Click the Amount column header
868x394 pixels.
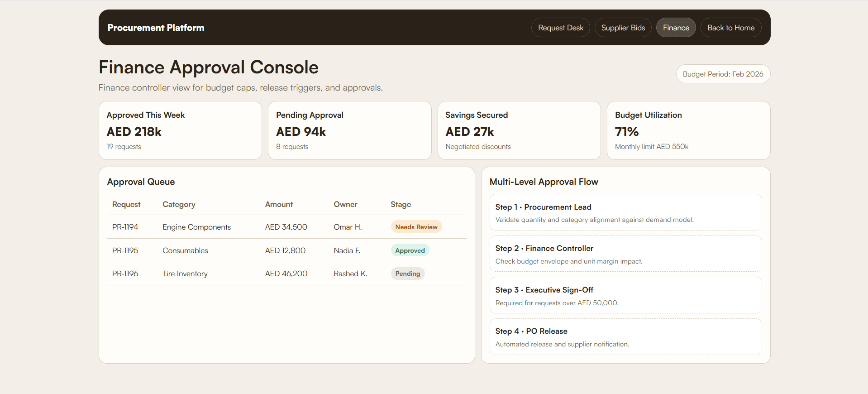coord(279,204)
